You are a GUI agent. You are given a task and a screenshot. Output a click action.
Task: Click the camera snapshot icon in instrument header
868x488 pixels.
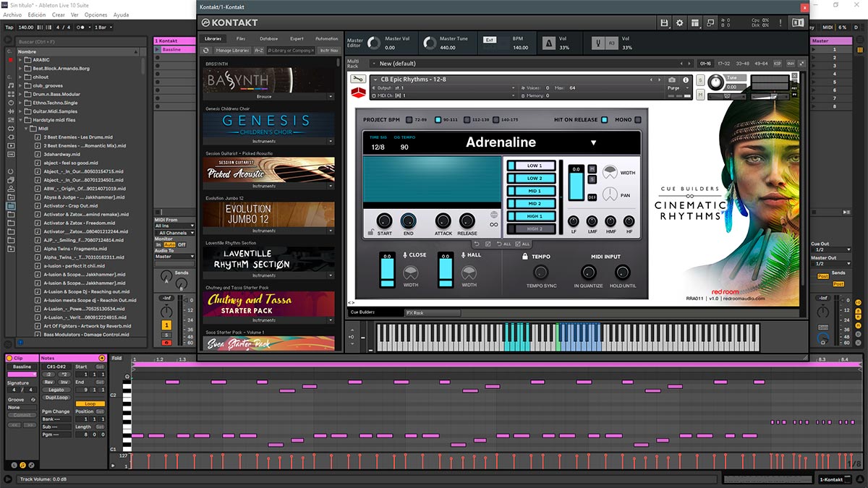(672, 80)
